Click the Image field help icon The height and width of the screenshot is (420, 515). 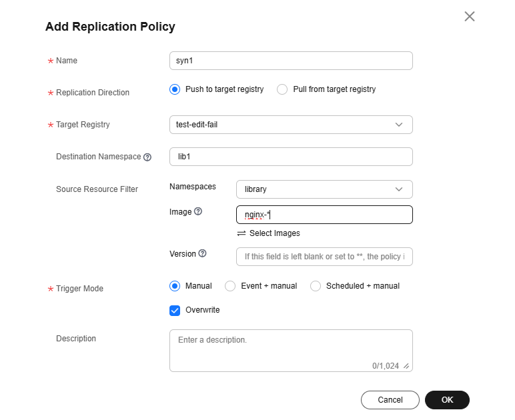pos(198,212)
